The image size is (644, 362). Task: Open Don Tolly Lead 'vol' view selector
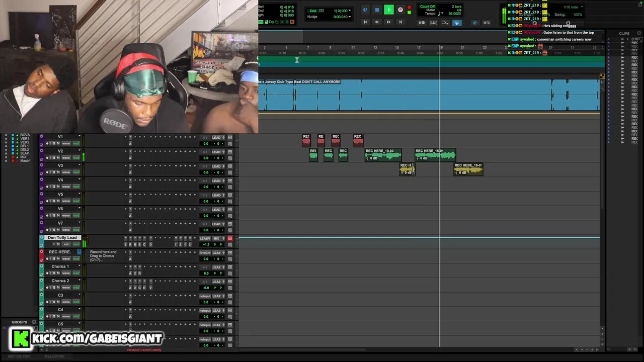(66, 244)
